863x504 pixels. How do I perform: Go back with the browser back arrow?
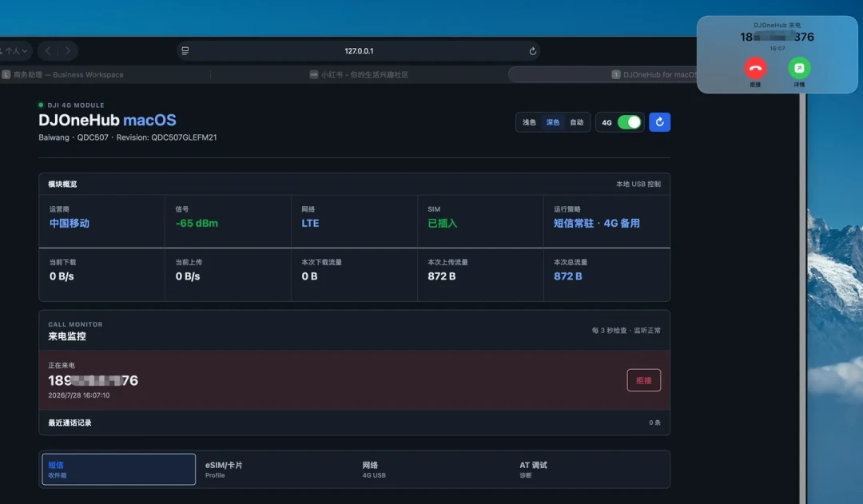tap(49, 51)
